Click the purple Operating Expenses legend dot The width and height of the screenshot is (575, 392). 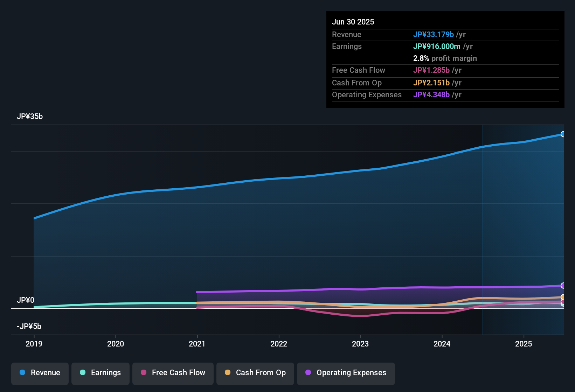click(308, 373)
